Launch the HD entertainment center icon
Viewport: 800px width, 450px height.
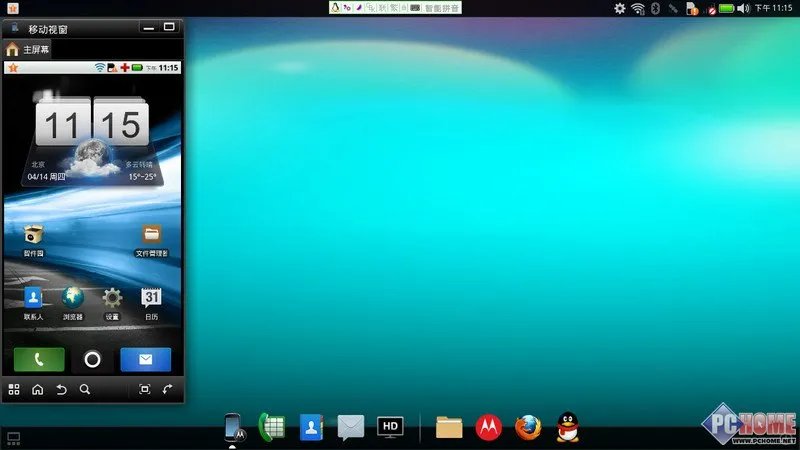(390, 427)
